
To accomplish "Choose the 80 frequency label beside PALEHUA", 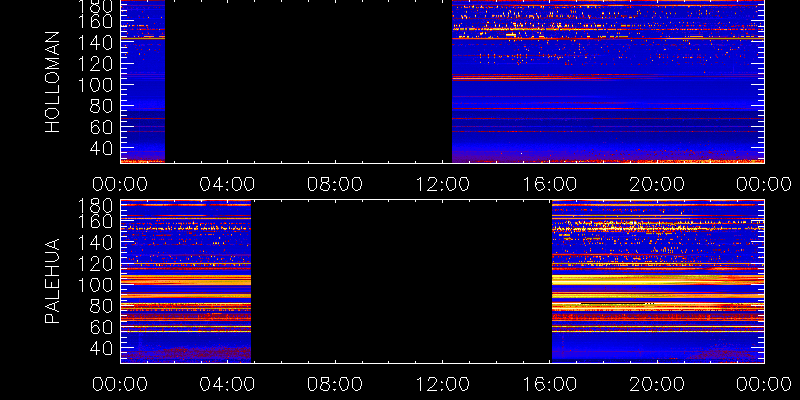I will pyautogui.click(x=101, y=306).
